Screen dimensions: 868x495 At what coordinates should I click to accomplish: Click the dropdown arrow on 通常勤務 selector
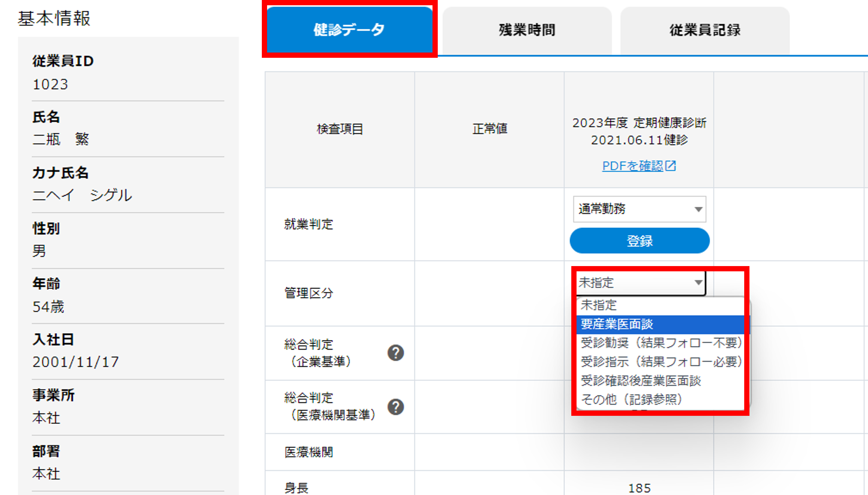(x=698, y=209)
